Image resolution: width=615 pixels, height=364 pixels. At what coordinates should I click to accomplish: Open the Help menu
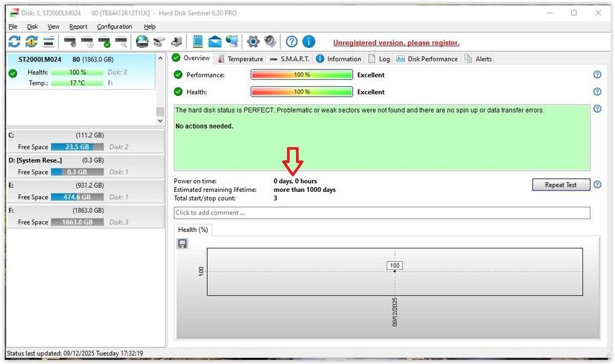coord(149,26)
